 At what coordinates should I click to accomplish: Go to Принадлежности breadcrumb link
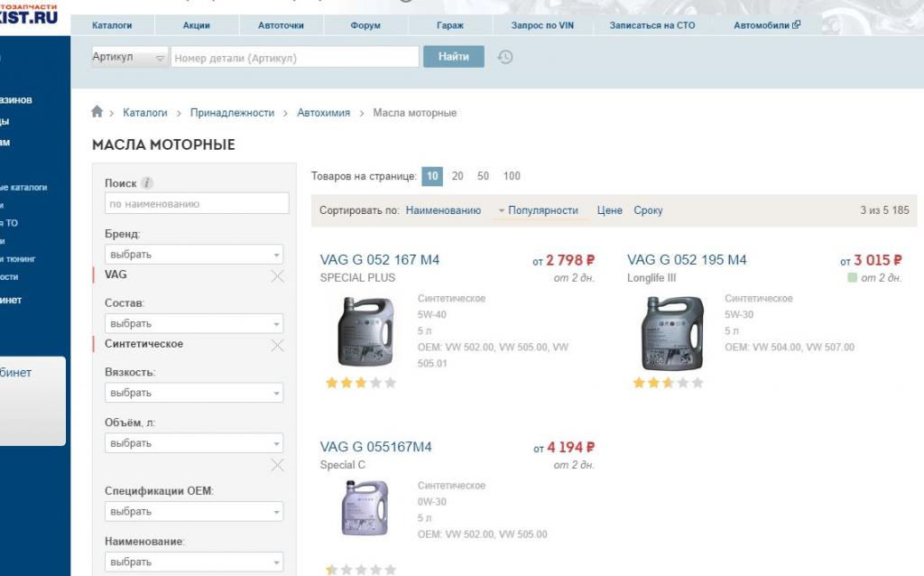(232, 113)
